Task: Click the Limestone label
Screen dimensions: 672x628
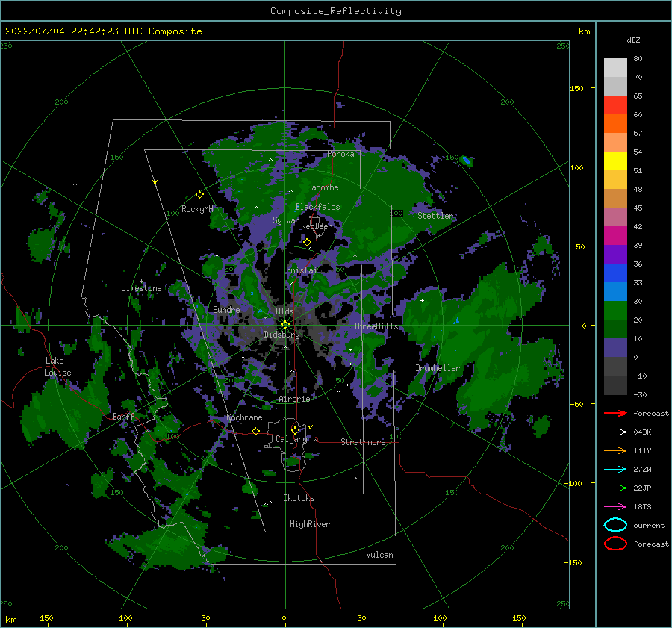Action: [141, 288]
